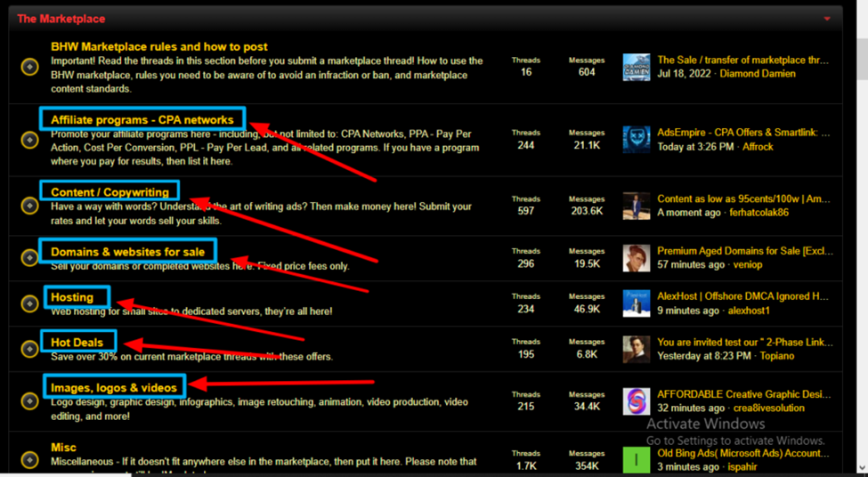This screenshot has height=477, width=868.
Task: Open The Marketplace category header link
Action: click(x=61, y=19)
